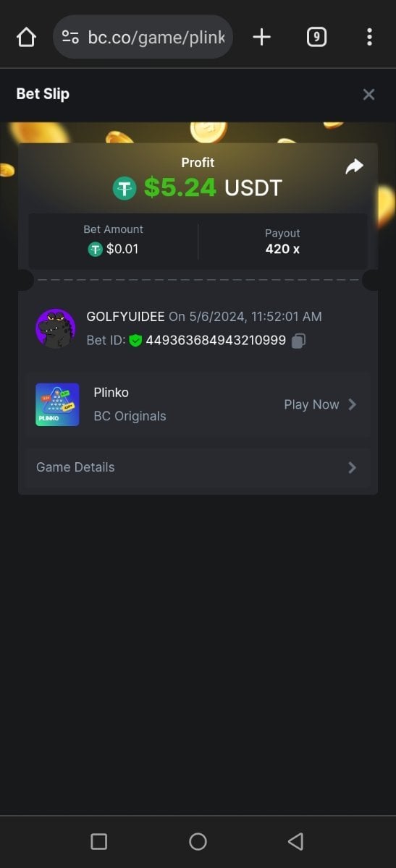The image size is (396, 868).
Task: Tap the GOLFYUIDEE user avatar
Action: pyautogui.click(x=56, y=328)
